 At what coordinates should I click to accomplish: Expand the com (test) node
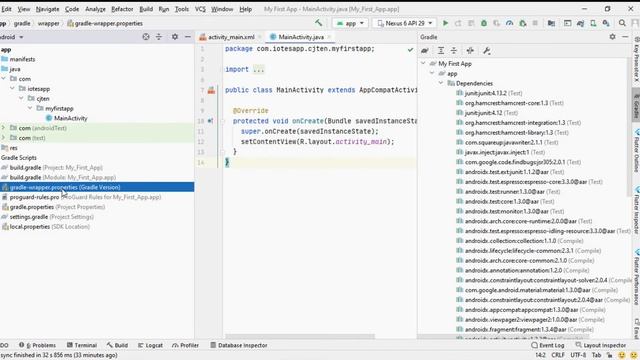[4, 138]
